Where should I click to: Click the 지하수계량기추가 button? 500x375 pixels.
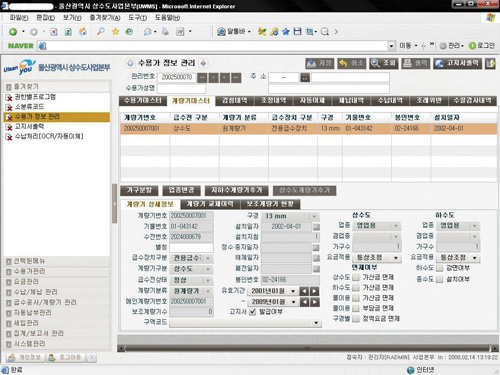tap(237, 190)
